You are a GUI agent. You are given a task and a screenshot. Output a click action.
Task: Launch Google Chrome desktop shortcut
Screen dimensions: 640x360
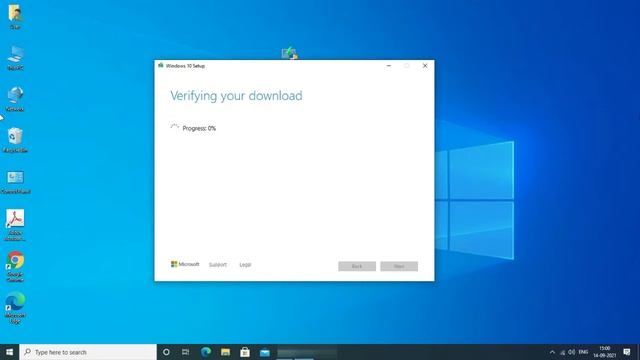click(x=15, y=267)
